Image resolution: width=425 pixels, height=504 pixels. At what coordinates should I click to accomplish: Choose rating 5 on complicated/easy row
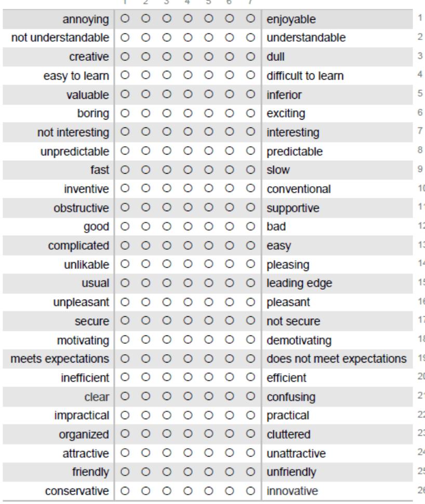click(209, 245)
